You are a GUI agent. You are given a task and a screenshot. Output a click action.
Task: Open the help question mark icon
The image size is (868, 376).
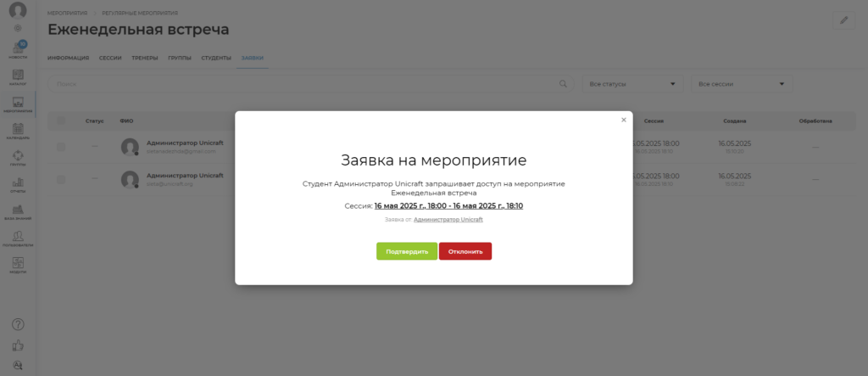coord(18,324)
